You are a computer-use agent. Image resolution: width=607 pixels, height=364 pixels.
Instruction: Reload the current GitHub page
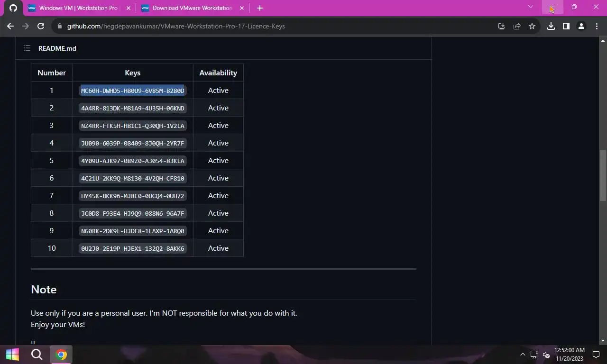[x=41, y=26]
